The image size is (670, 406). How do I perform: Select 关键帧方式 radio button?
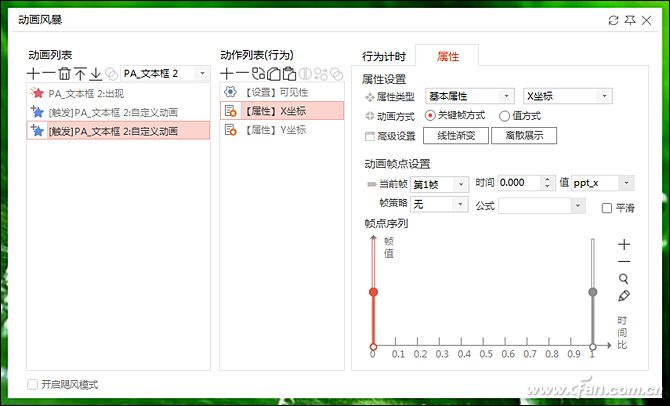[430, 115]
